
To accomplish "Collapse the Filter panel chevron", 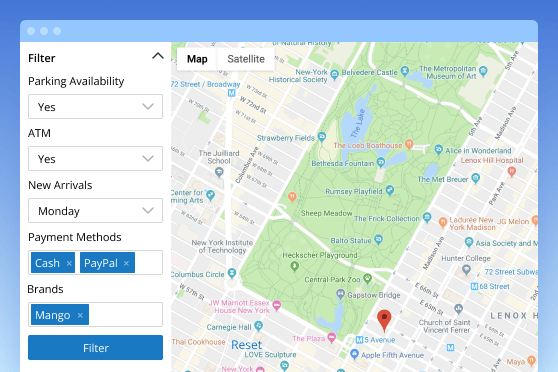I will (158, 56).
